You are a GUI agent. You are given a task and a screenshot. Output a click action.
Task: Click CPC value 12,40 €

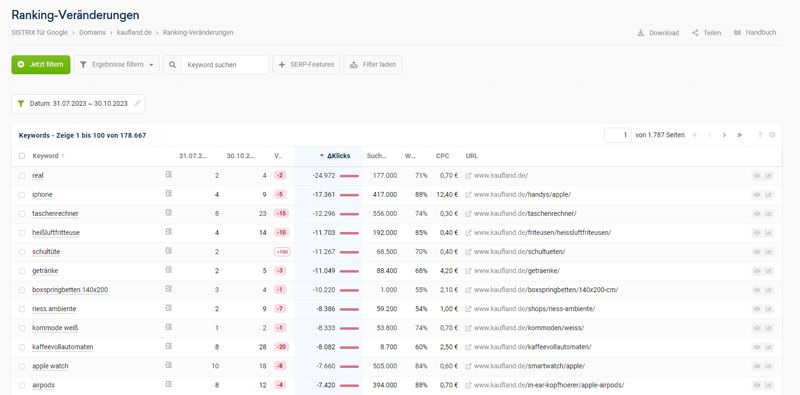[x=447, y=194]
